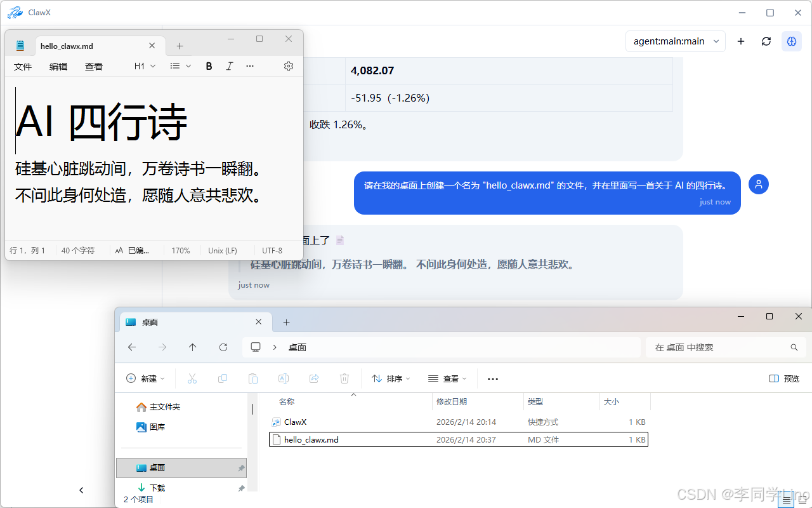Unpin 下载 from the sidebar
This screenshot has height=508, width=812.
coord(240,488)
